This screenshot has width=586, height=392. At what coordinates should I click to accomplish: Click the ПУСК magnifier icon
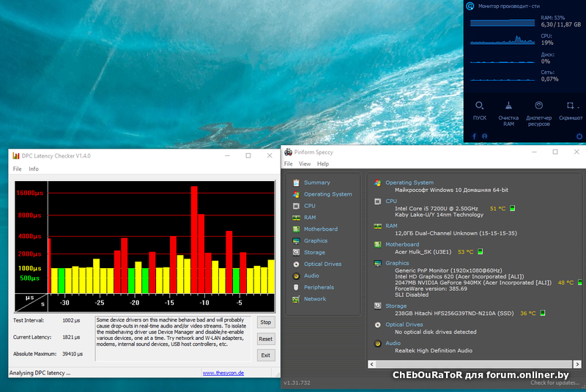479,106
